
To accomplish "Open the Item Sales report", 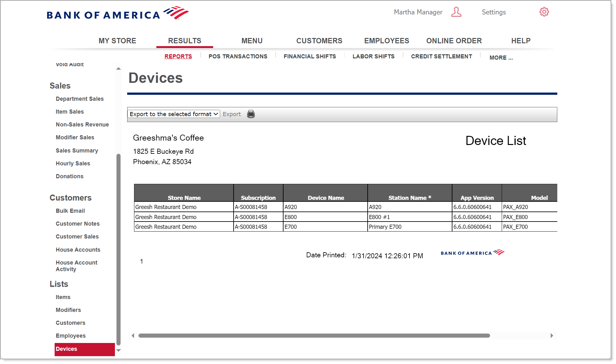I will (x=70, y=112).
